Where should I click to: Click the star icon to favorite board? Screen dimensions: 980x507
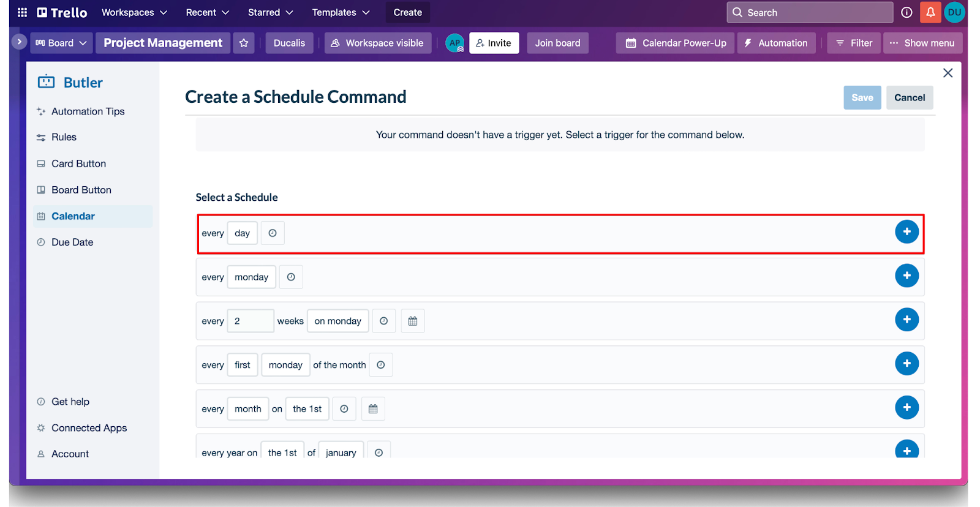point(244,43)
